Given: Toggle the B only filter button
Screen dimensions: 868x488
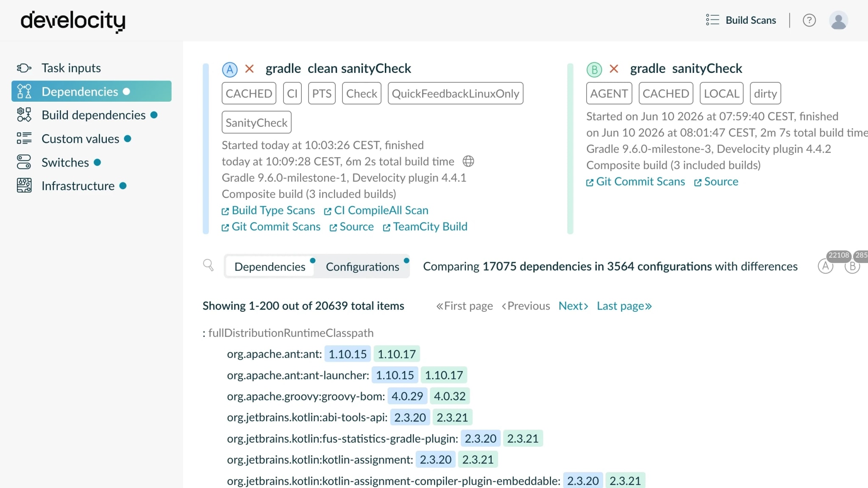Looking at the screenshot, I should [x=852, y=266].
